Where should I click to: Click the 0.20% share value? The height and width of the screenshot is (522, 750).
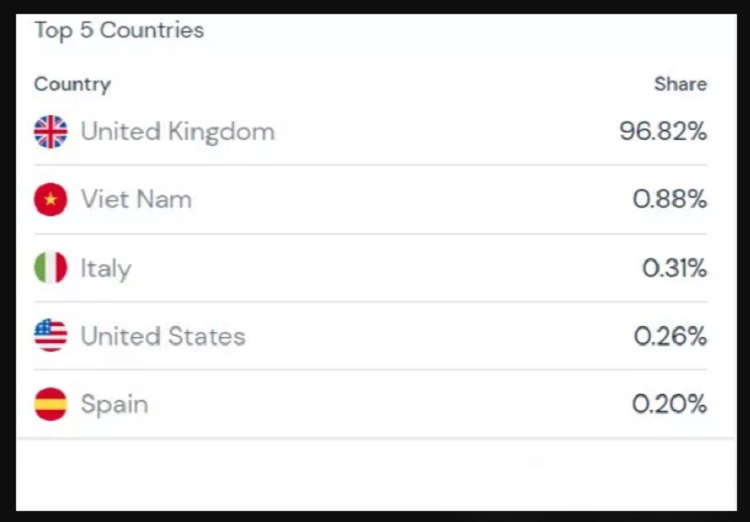(x=669, y=404)
